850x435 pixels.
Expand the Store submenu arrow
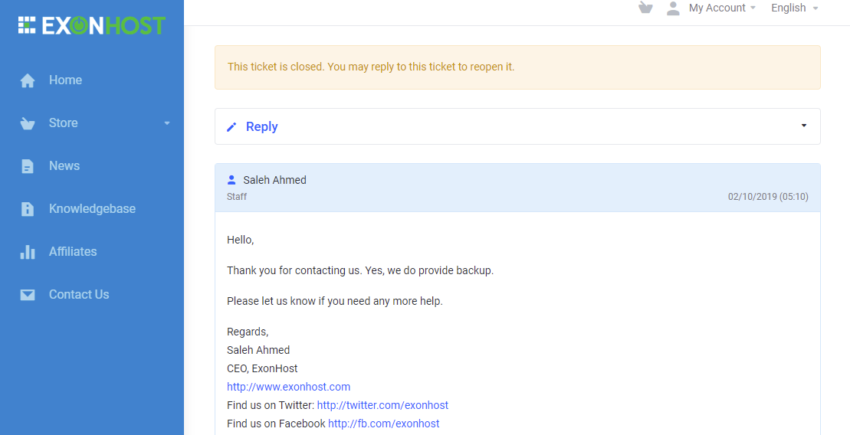coord(167,123)
